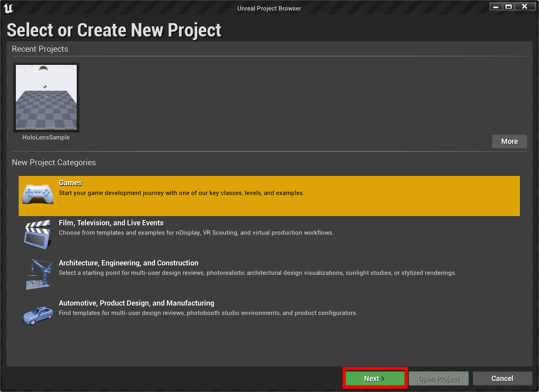Click the Open Project button
The width and height of the screenshot is (539, 392).
(x=438, y=378)
